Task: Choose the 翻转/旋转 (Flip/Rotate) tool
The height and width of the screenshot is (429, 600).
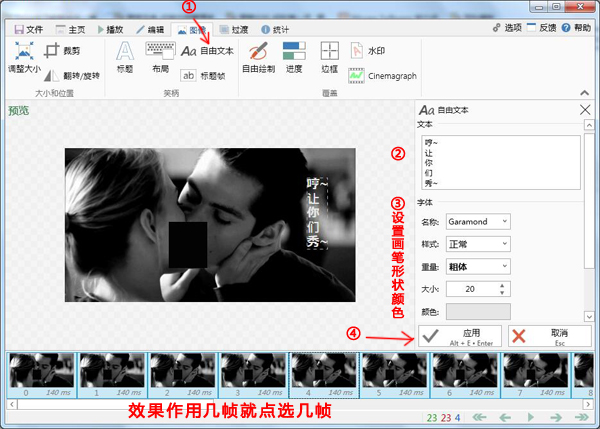Action: 72,76
